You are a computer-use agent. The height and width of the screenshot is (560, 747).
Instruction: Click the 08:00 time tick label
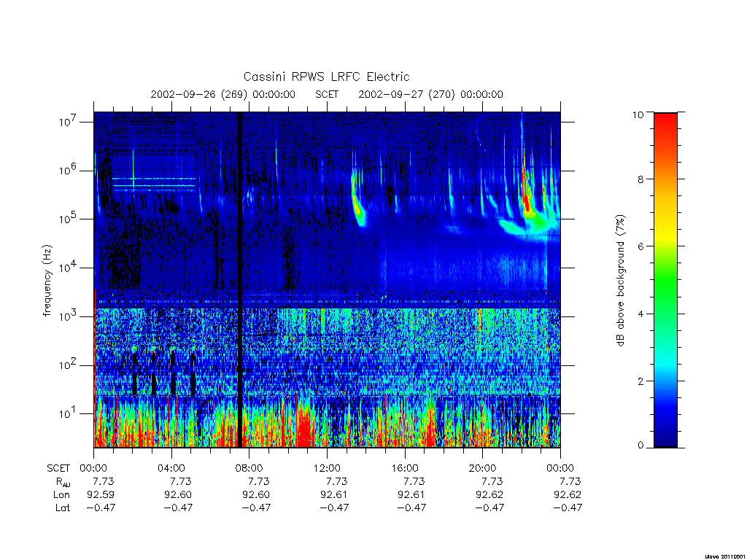[x=249, y=468]
